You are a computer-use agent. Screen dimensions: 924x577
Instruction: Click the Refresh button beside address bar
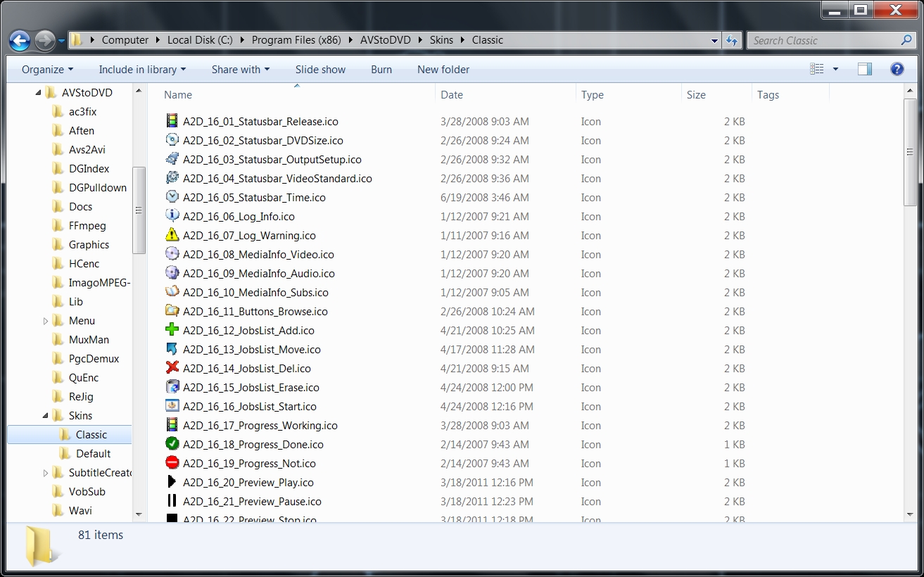tap(732, 41)
